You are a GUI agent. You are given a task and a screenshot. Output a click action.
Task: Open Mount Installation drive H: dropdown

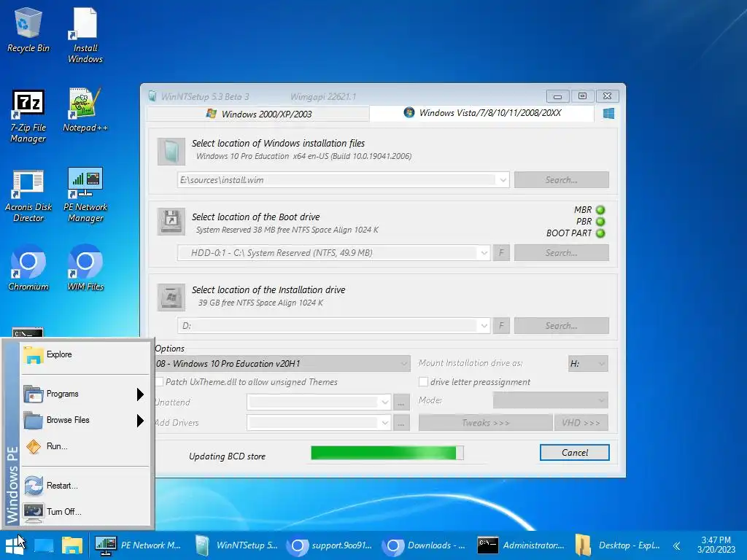coord(588,364)
